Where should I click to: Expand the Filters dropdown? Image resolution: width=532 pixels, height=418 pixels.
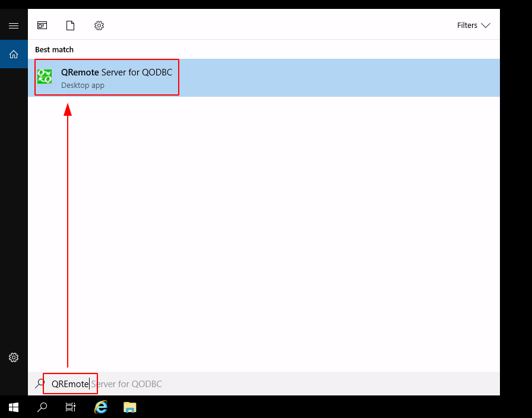pos(473,26)
